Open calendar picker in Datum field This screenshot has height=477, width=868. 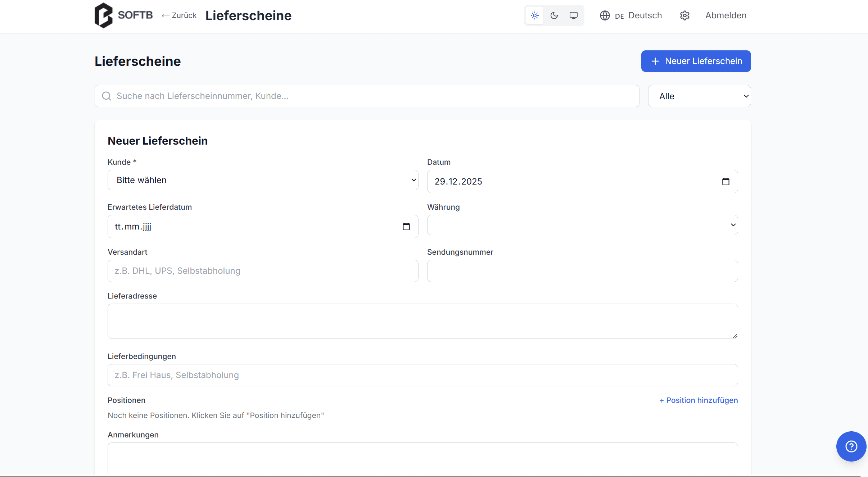(x=725, y=182)
